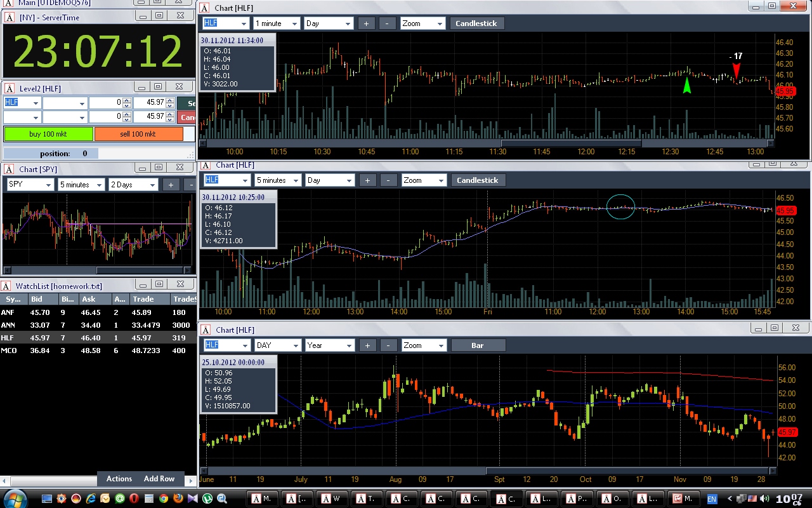
Task: Click the Candlestick button on the 1-minute chart
Action: click(x=477, y=23)
